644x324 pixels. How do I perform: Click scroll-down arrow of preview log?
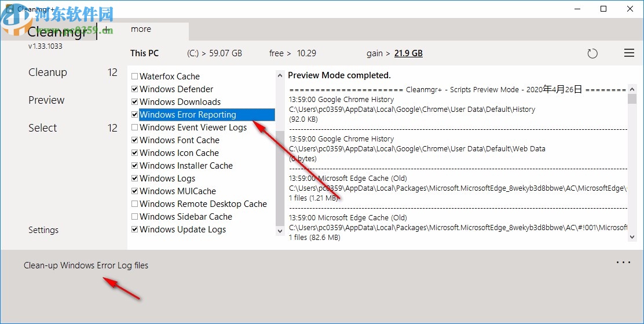(x=632, y=237)
